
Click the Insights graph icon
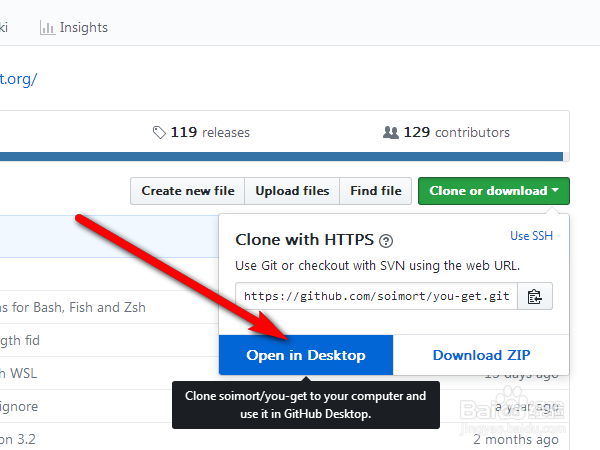[x=47, y=28]
